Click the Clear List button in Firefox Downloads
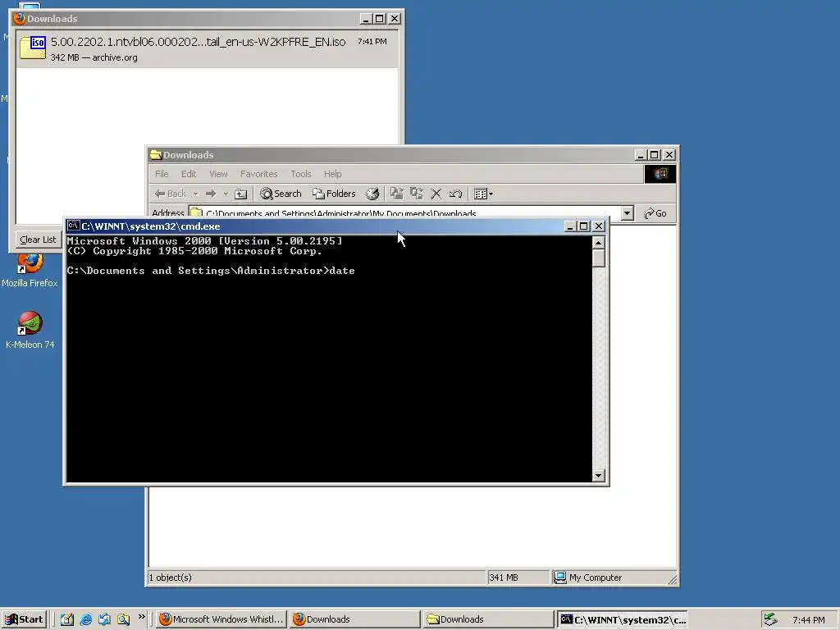 coord(38,240)
